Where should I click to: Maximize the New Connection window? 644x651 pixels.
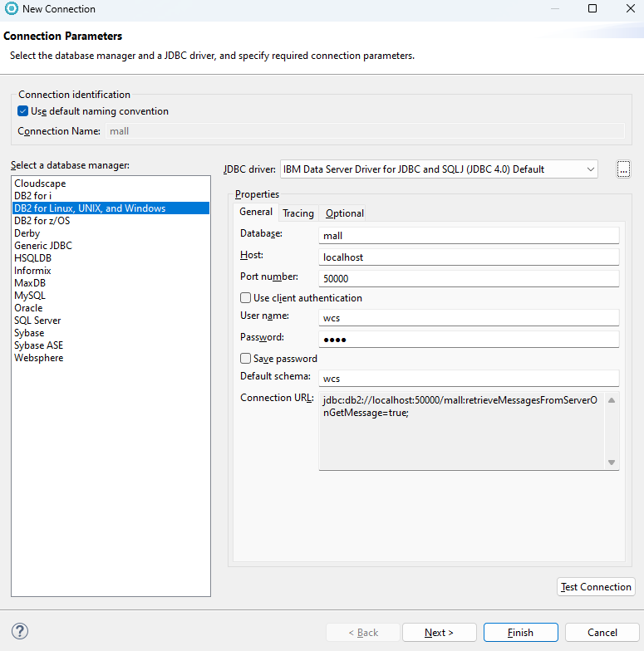[592, 8]
